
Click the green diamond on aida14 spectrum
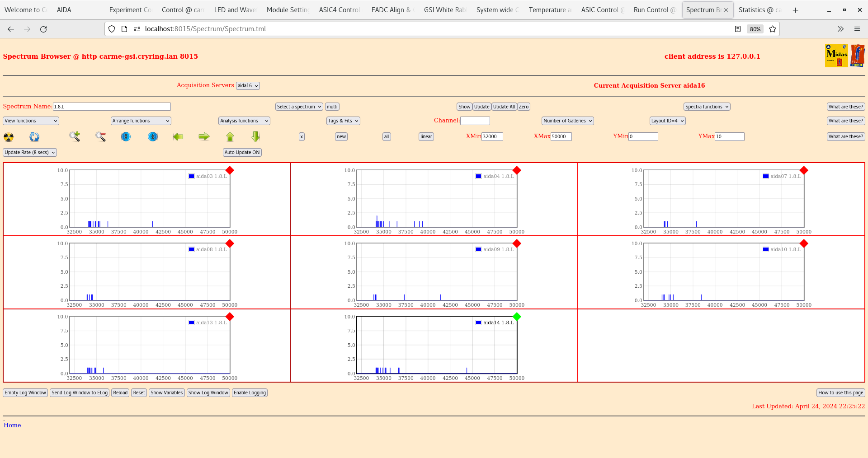coord(517,317)
